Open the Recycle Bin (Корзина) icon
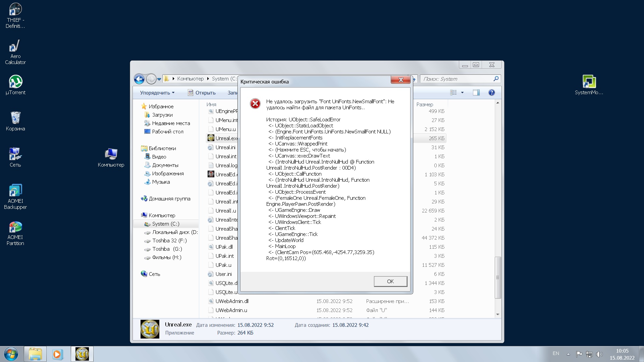The image size is (644, 362). click(x=15, y=118)
